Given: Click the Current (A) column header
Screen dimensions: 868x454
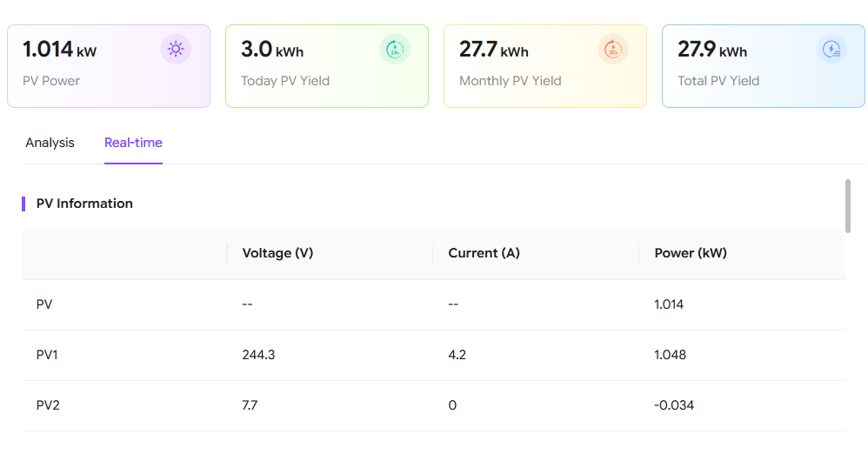Looking at the screenshot, I should [484, 253].
